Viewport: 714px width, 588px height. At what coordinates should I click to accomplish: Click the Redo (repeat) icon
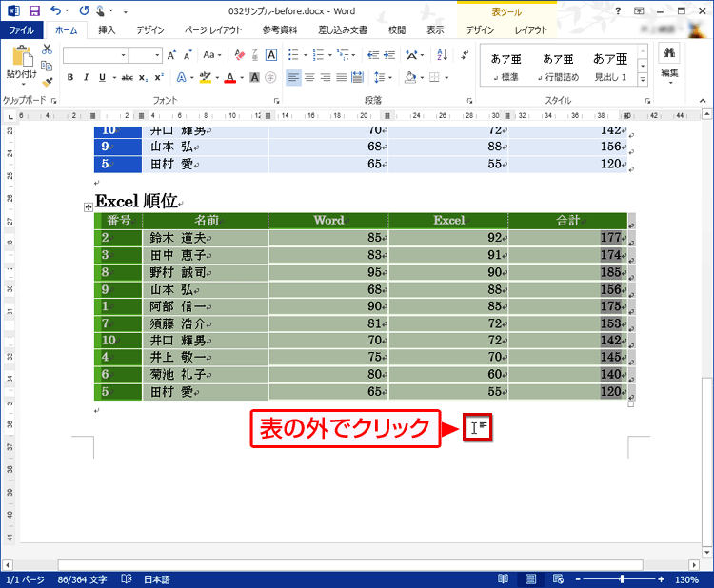[x=84, y=10]
